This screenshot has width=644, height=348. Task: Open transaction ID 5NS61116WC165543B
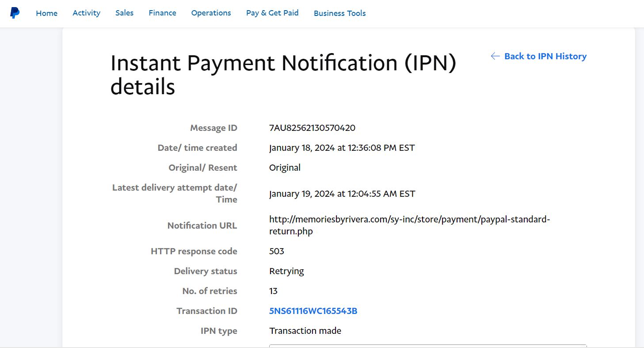(x=313, y=311)
